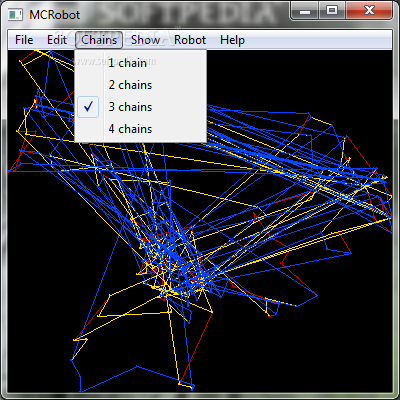Choose the checked 3 chains option
Image resolution: width=400 pixels, height=400 pixels.
point(140,107)
